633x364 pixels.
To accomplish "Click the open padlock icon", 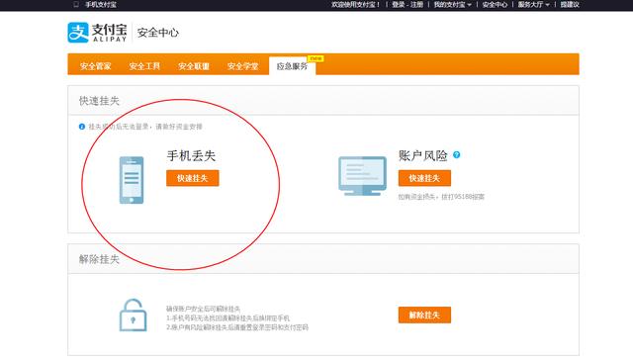I will tap(133, 316).
